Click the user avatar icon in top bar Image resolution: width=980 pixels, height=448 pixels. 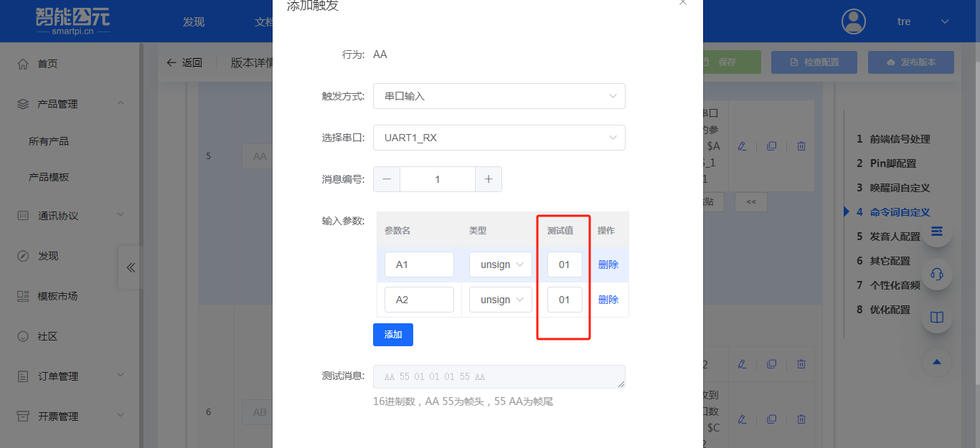[x=853, y=21]
